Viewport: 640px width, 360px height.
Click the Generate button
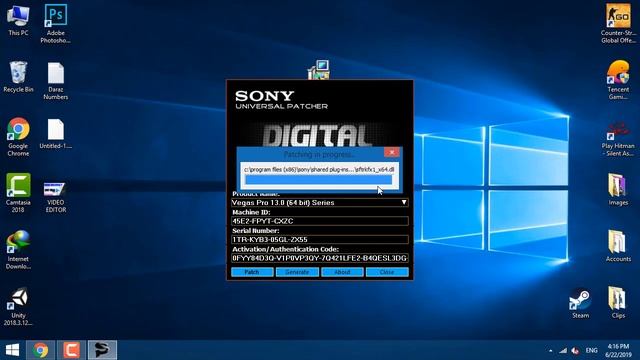pos(297,272)
